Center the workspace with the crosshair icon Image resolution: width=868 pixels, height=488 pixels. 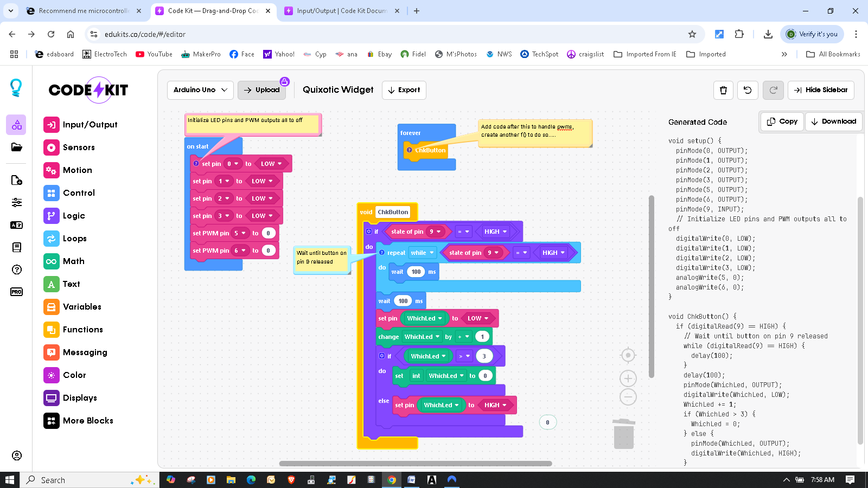(x=628, y=355)
